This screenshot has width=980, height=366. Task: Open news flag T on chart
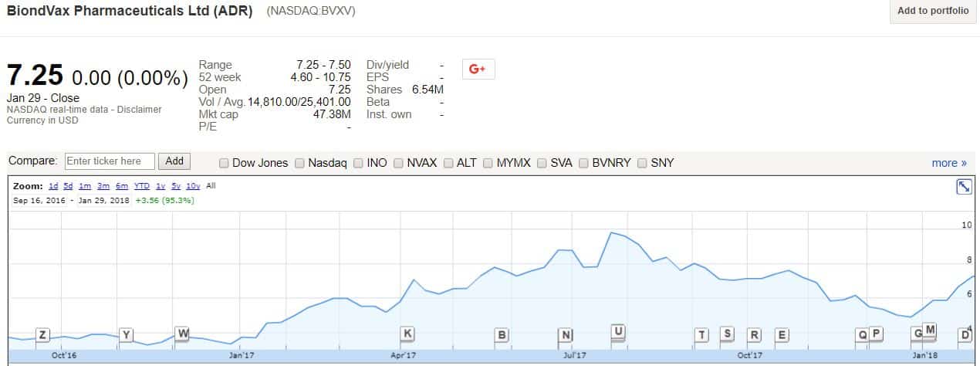pos(701,334)
